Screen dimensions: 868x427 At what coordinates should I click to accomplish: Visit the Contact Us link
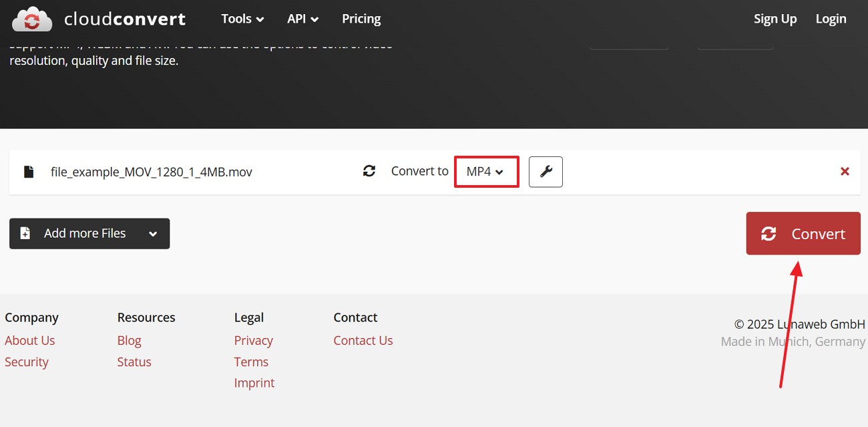point(363,340)
